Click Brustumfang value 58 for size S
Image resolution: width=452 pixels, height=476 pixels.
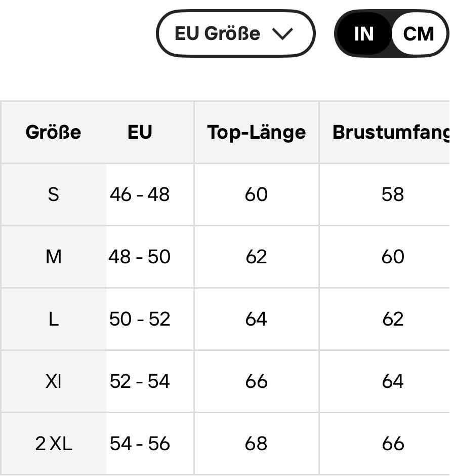click(x=393, y=194)
